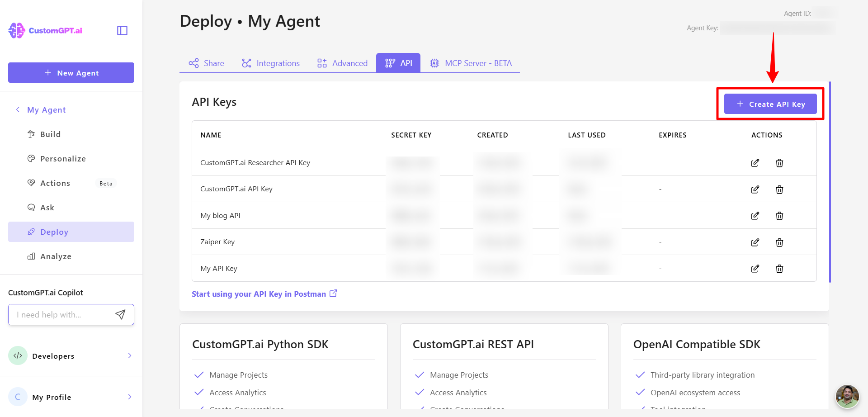Open the Actions Beta section

tap(71, 183)
